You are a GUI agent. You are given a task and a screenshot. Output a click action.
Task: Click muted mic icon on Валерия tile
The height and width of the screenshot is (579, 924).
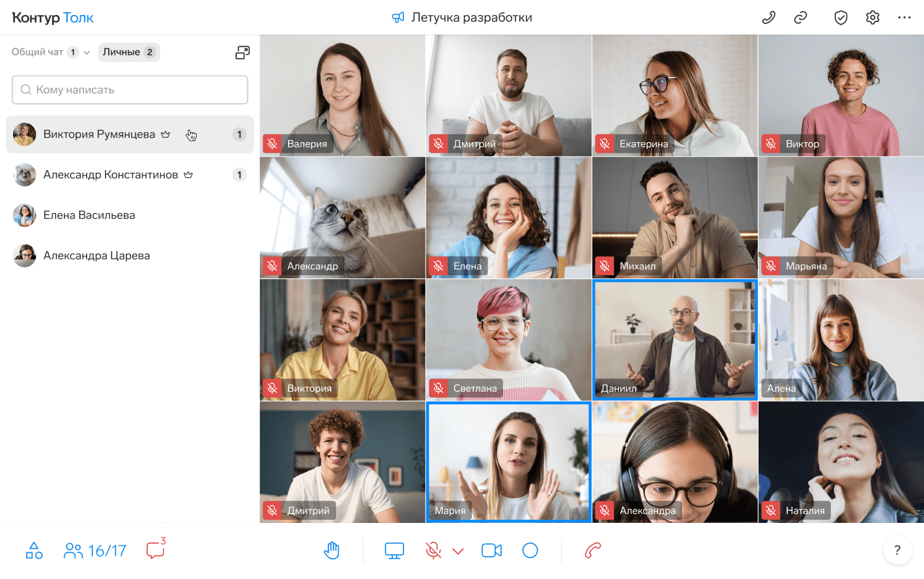pos(272,144)
